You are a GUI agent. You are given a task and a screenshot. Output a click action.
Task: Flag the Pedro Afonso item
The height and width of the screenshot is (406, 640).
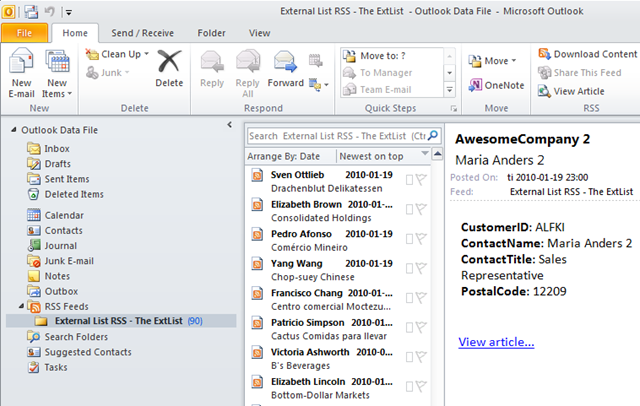(421, 239)
